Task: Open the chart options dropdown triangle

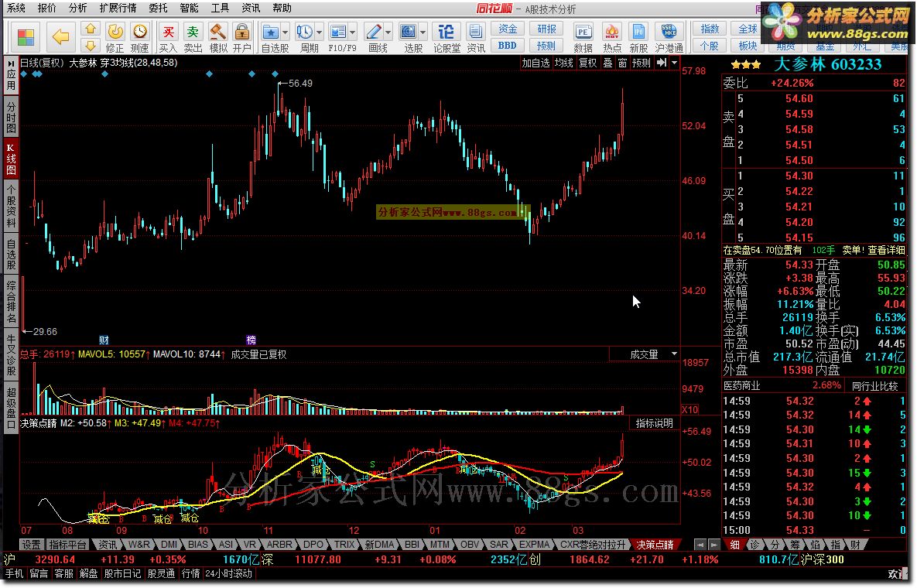Action: pos(674,63)
